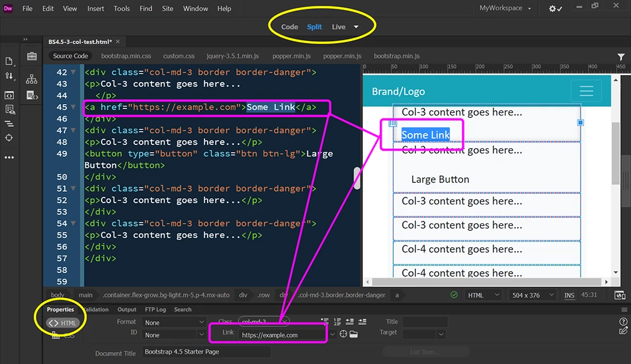Click the format source code lines icon
This screenshot has height=364, width=631.
pyautogui.click(x=9, y=124)
